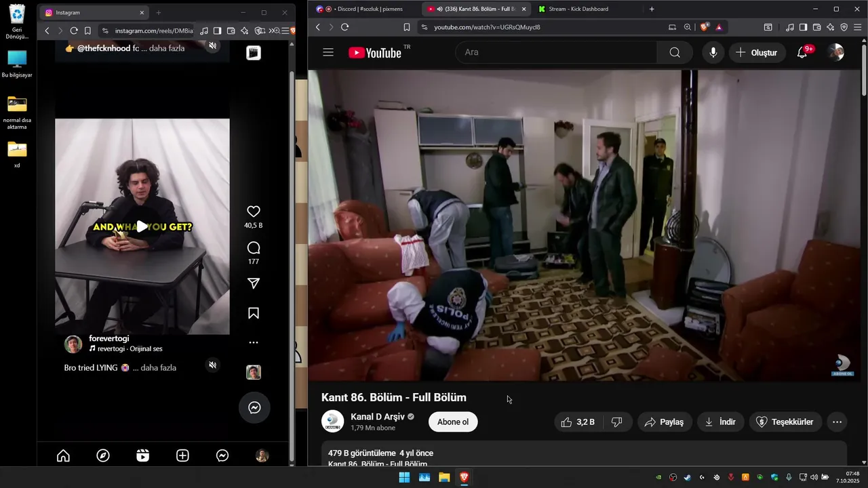Image resolution: width=868 pixels, height=488 pixels.
Task: Go to Instagram Home feed
Action: pos(63,456)
